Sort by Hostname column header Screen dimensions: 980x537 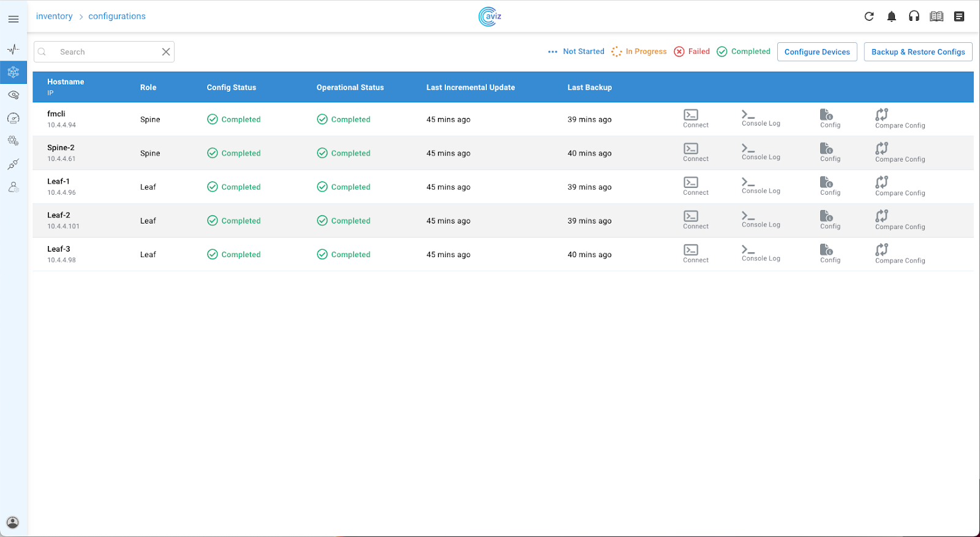(x=66, y=82)
